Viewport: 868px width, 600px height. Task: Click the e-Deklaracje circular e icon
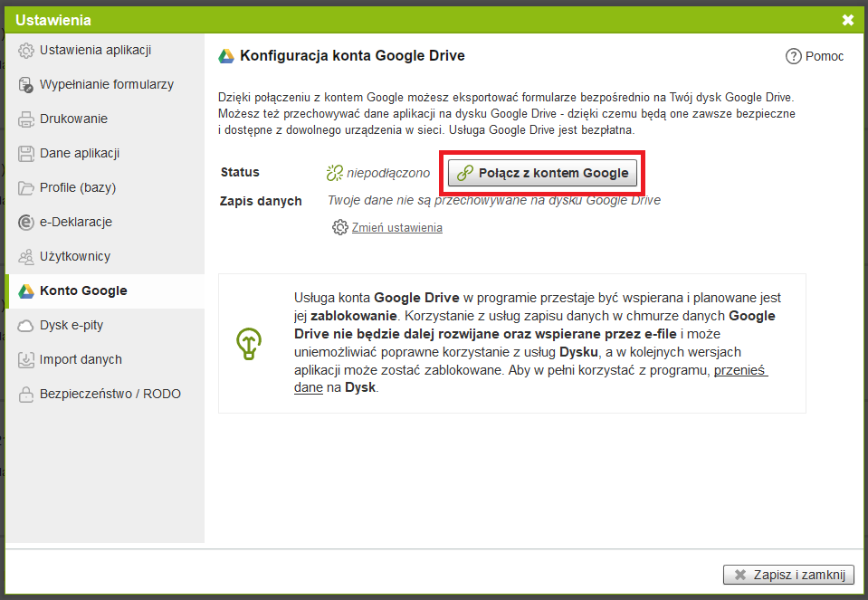click(x=26, y=222)
